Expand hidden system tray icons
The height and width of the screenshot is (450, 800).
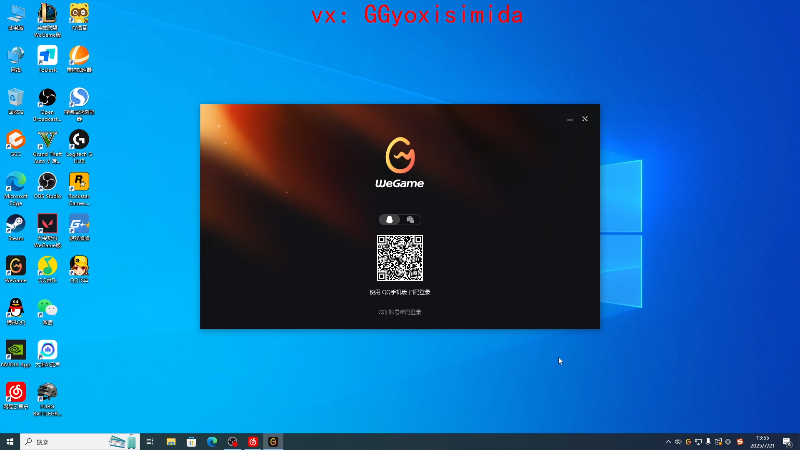pyautogui.click(x=668, y=442)
